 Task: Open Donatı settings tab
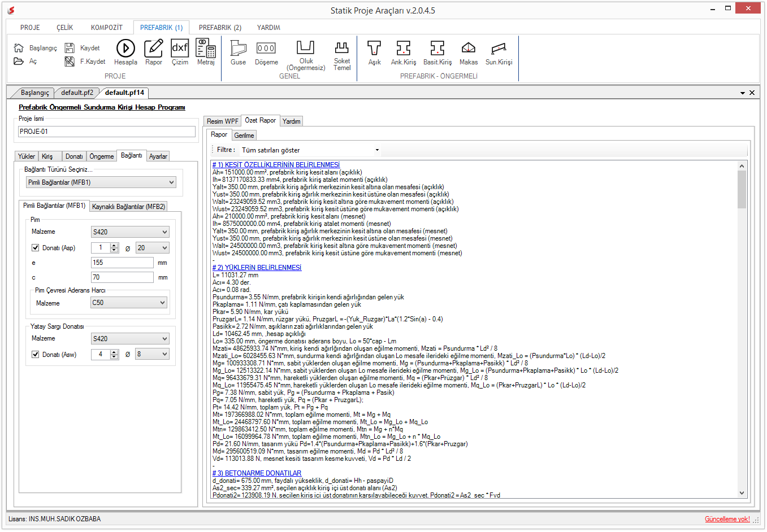point(74,156)
